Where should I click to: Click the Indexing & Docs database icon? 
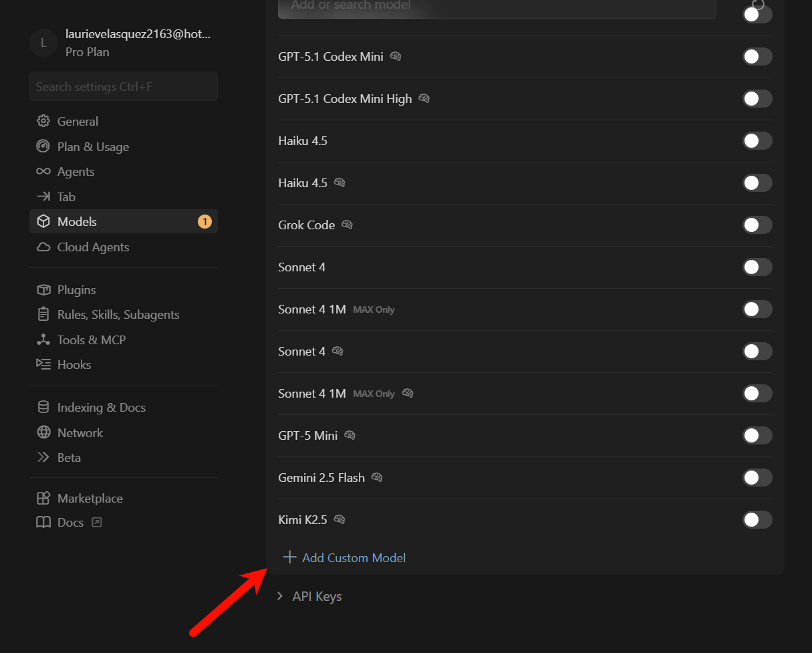click(x=43, y=407)
